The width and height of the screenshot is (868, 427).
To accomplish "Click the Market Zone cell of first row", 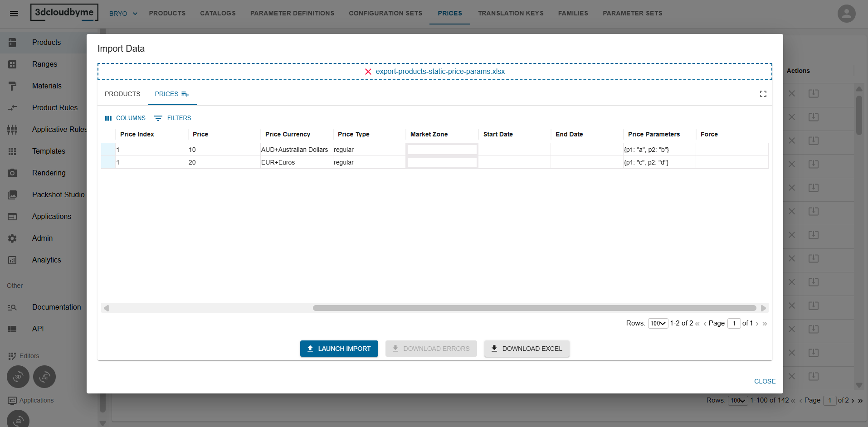I will tap(442, 150).
